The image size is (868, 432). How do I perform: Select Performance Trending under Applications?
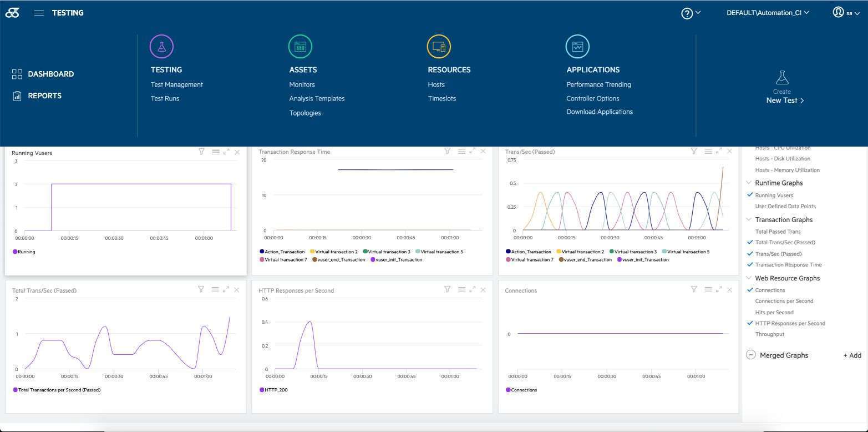point(598,84)
